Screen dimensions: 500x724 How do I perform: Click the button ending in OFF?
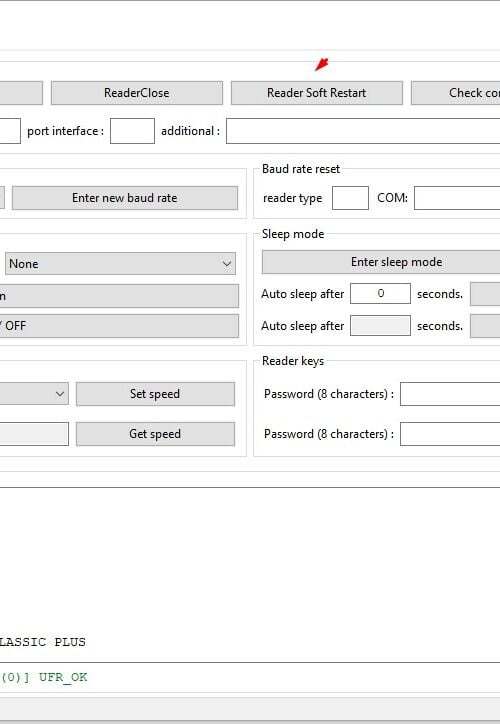[x=119, y=326]
